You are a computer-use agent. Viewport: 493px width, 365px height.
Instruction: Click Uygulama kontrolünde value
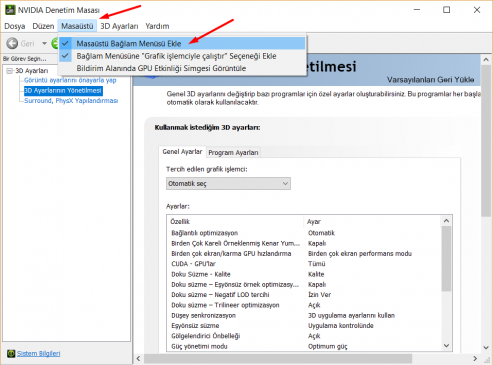[341, 326]
